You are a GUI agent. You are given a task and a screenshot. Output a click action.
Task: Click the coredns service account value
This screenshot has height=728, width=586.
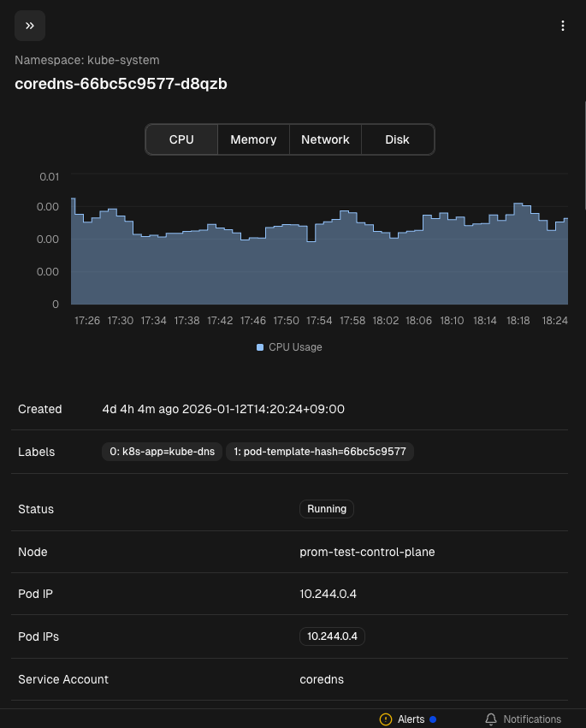tap(322, 679)
